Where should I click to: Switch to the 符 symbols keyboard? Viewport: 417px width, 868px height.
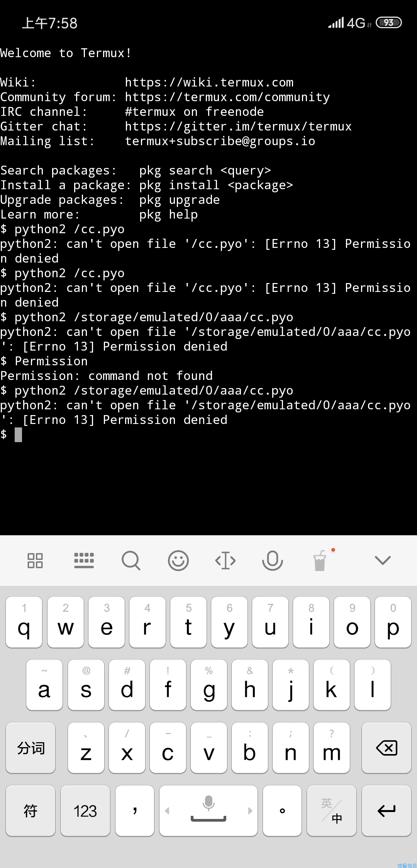[31, 811]
